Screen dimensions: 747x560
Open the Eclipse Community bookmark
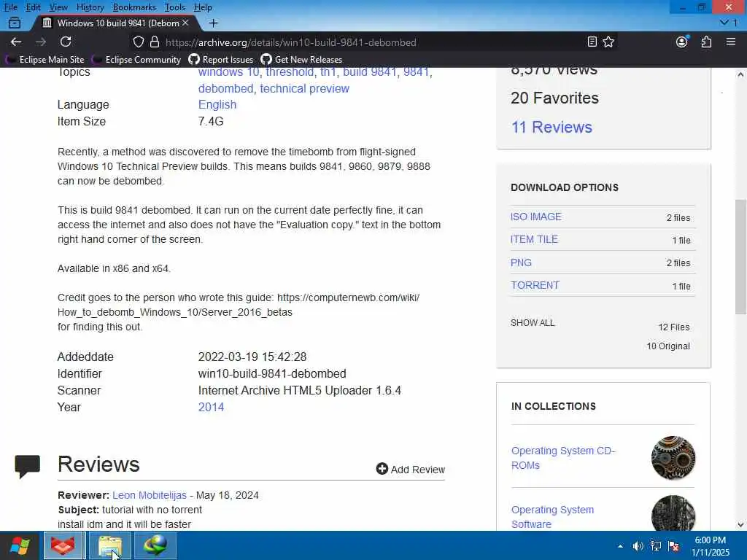point(136,60)
